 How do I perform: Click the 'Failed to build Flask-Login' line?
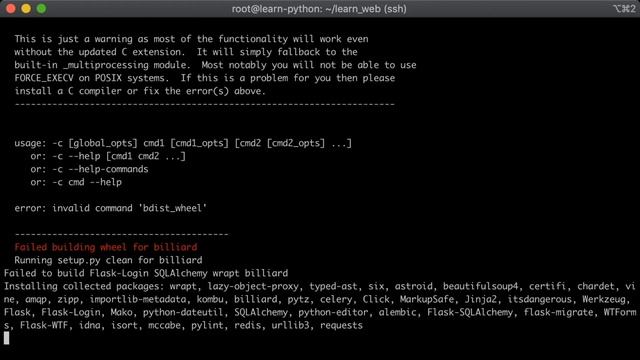pos(146,273)
